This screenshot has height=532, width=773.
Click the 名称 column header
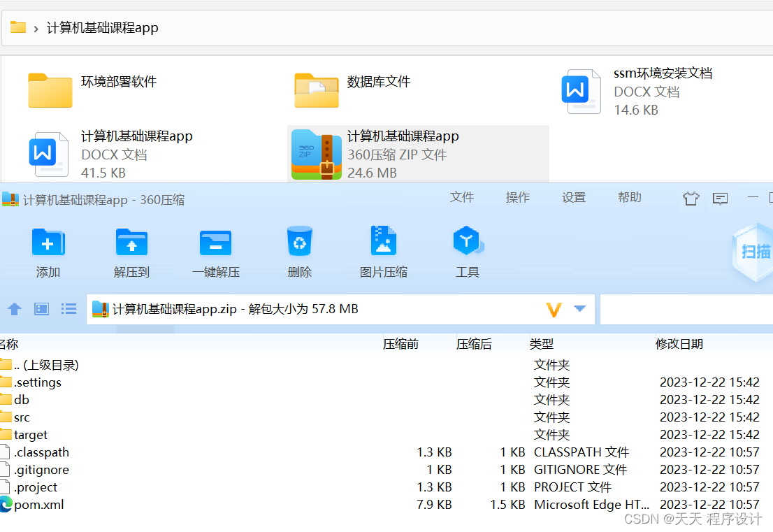pos(9,344)
